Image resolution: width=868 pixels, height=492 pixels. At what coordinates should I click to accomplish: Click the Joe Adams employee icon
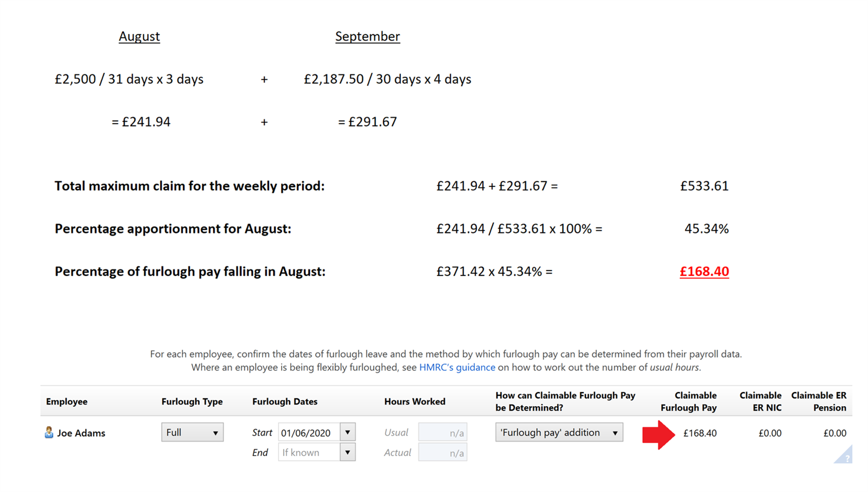click(49, 432)
